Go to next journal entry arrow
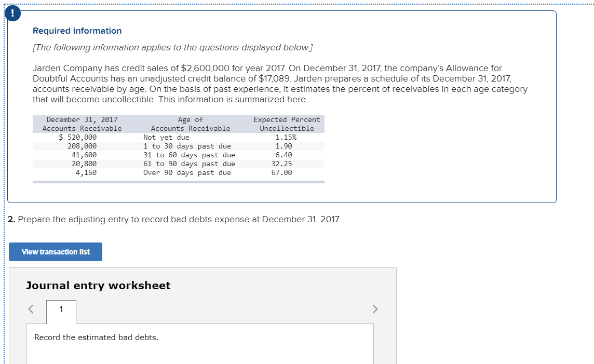The image size is (594, 364). [x=375, y=309]
